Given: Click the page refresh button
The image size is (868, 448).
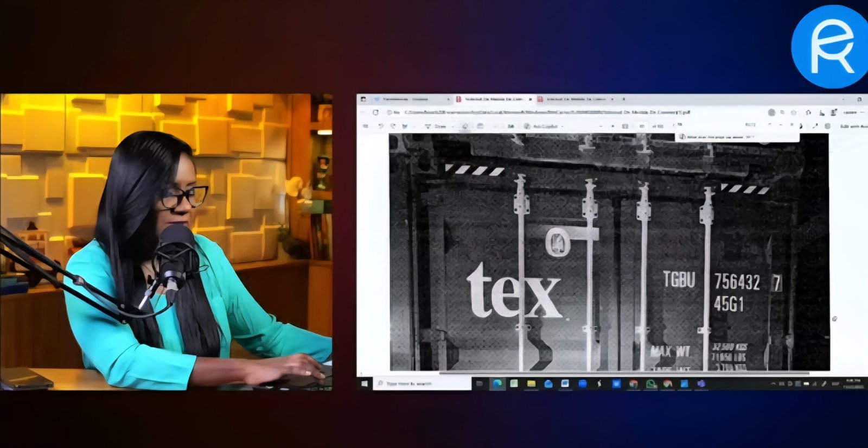Looking at the screenshot, I should click(x=375, y=112).
